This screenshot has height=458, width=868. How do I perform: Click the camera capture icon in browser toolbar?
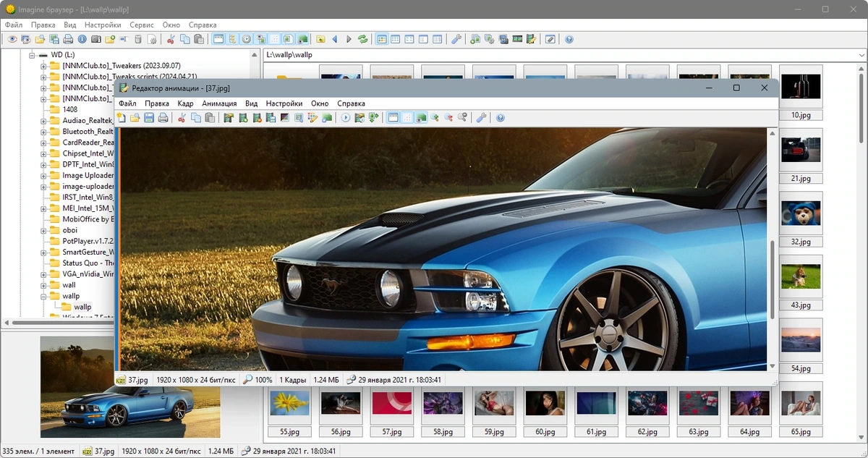(96, 39)
